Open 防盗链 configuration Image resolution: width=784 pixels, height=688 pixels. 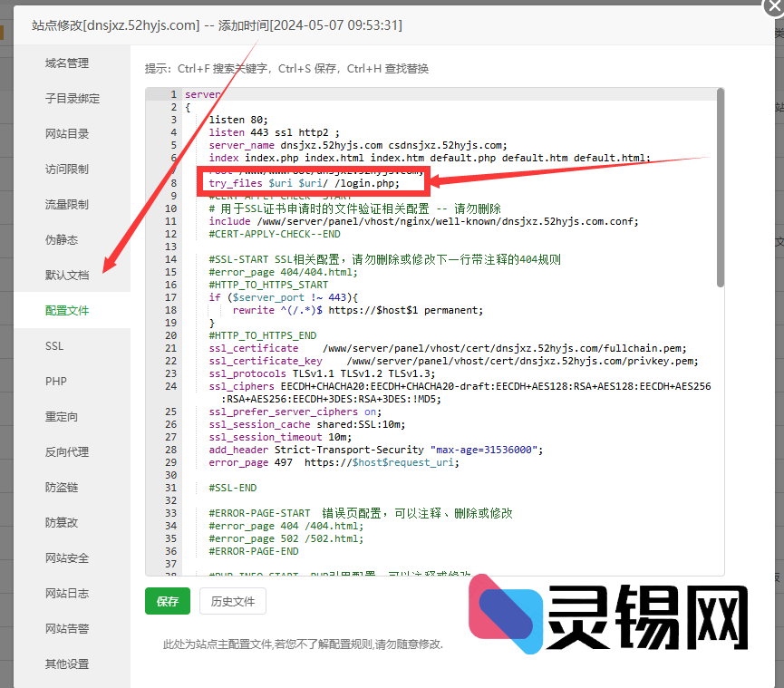coord(62,488)
